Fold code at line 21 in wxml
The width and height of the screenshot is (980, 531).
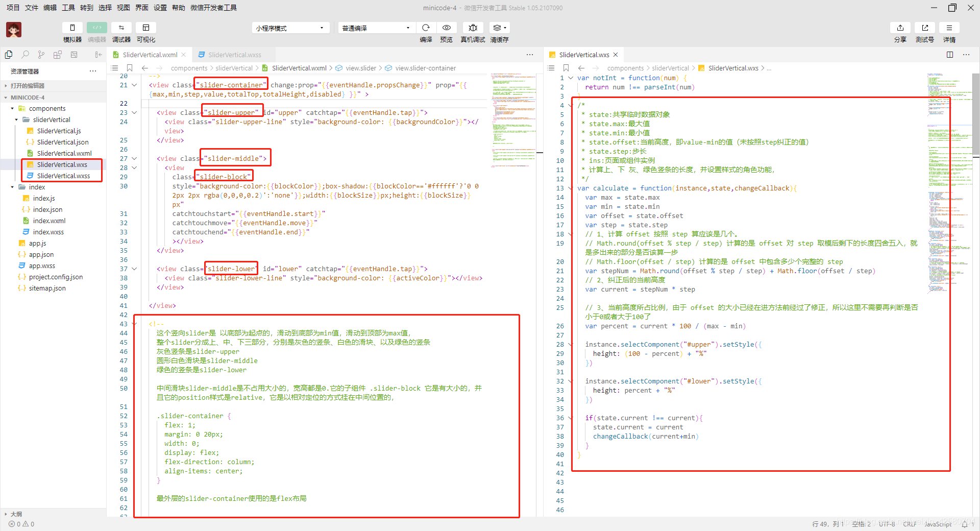[x=134, y=85]
